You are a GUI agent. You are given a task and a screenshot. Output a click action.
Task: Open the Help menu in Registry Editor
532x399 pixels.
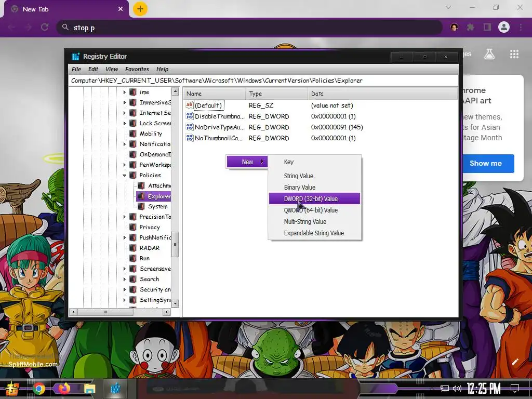pyautogui.click(x=163, y=69)
